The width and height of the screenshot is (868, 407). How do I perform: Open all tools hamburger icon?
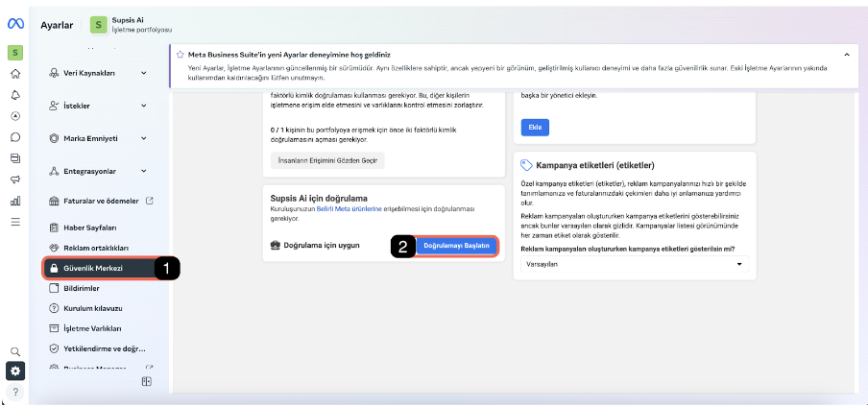pyautogui.click(x=15, y=222)
